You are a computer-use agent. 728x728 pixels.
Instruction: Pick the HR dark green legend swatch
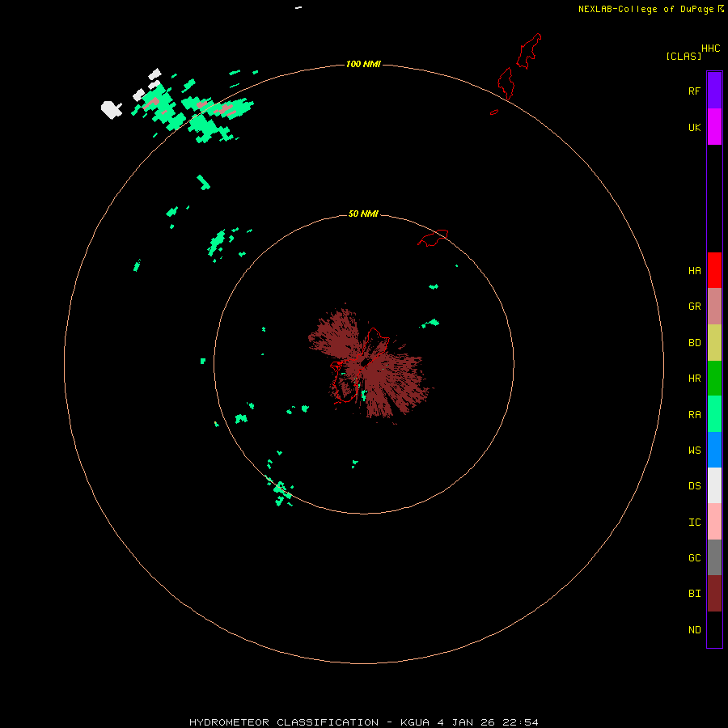click(x=714, y=379)
